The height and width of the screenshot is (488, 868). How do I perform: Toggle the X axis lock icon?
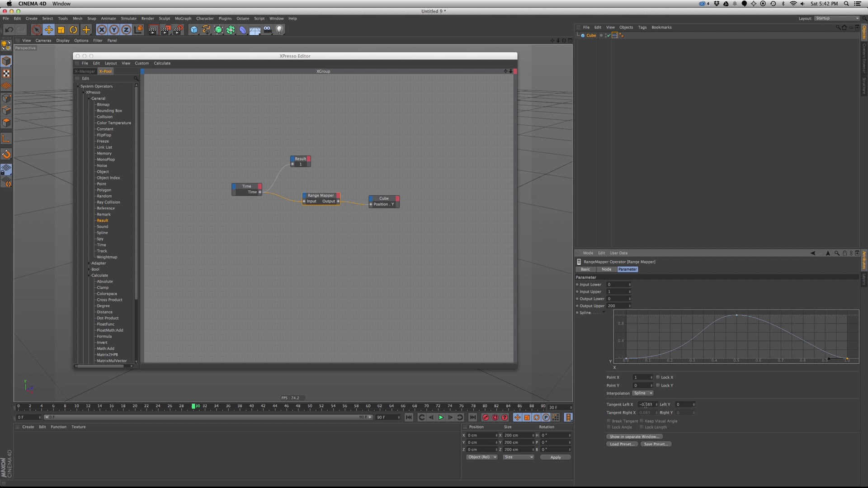pos(102,30)
